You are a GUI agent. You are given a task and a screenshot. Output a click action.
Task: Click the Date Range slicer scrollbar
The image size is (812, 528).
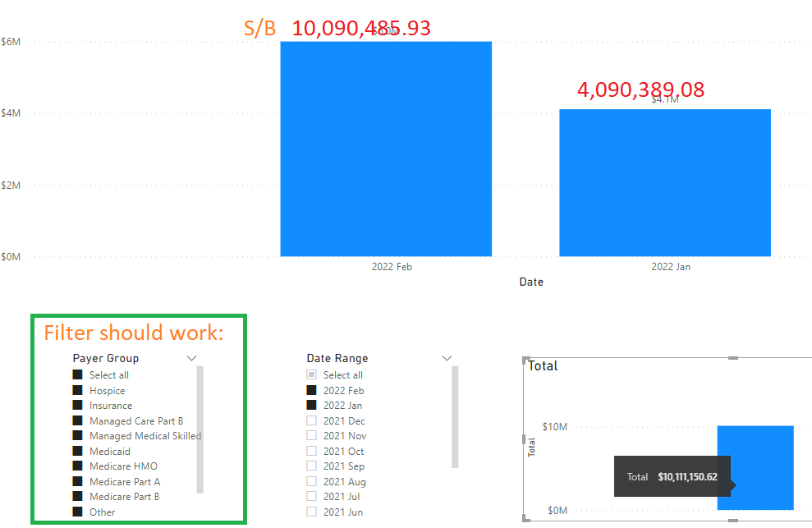(455, 417)
